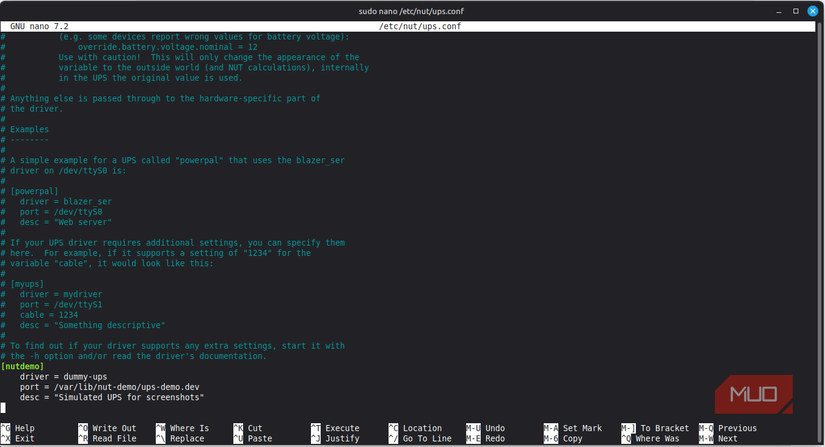Click the commented cable = 1234 line
Viewport: 825px width, 447px height.
tap(39, 315)
